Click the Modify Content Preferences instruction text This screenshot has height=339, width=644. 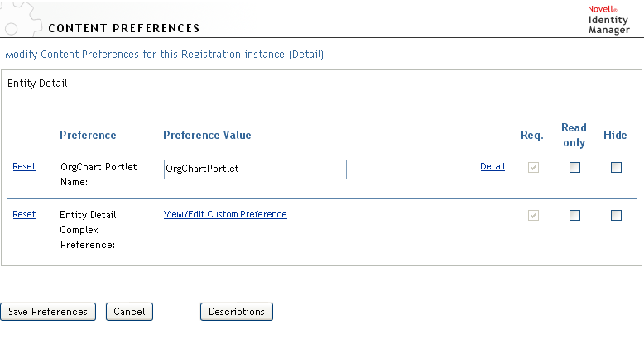[x=165, y=55]
